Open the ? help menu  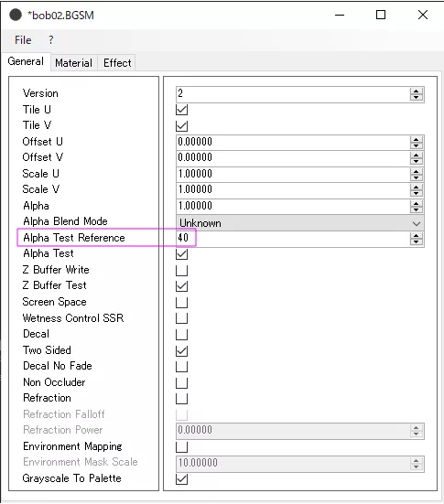[51, 40]
